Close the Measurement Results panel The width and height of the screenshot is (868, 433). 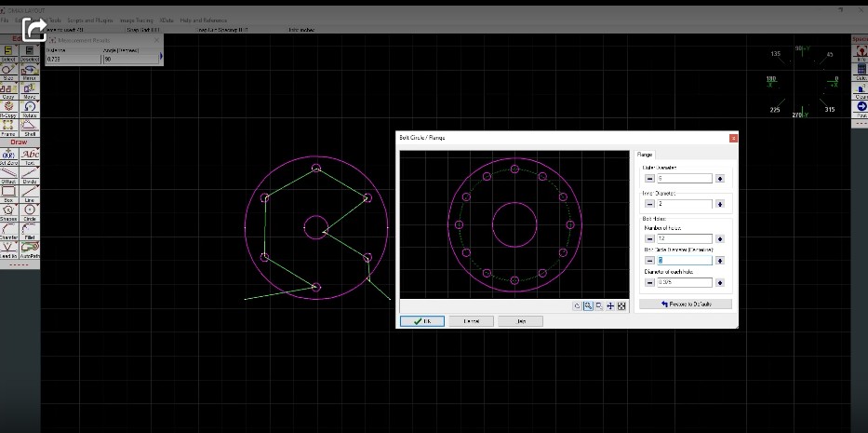point(156,40)
